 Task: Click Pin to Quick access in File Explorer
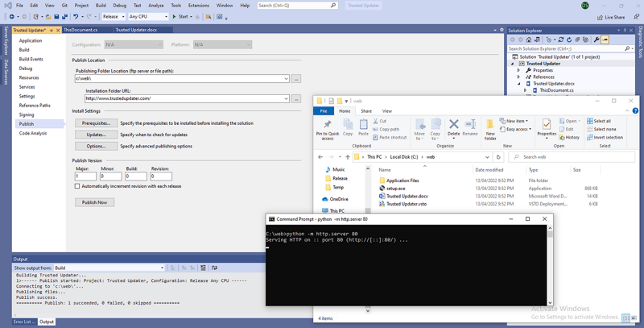click(328, 130)
